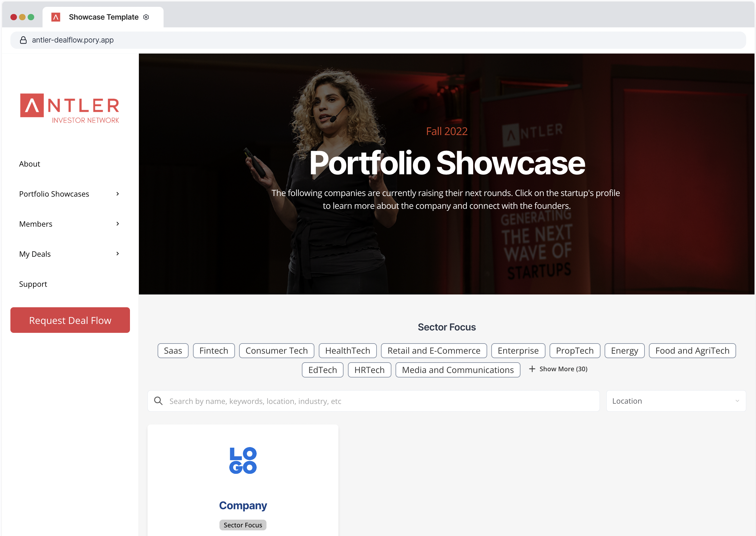
Task: Open the Location dropdown
Action: pyautogui.click(x=675, y=401)
